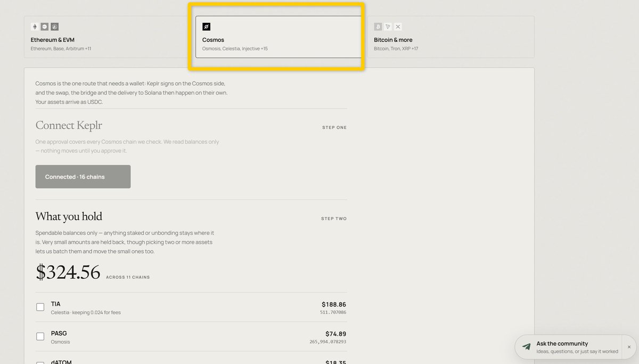Click the text 'Celestia · keeping 0.024 for fees'
The height and width of the screenshot is (364, 639).
click(86, 312)
